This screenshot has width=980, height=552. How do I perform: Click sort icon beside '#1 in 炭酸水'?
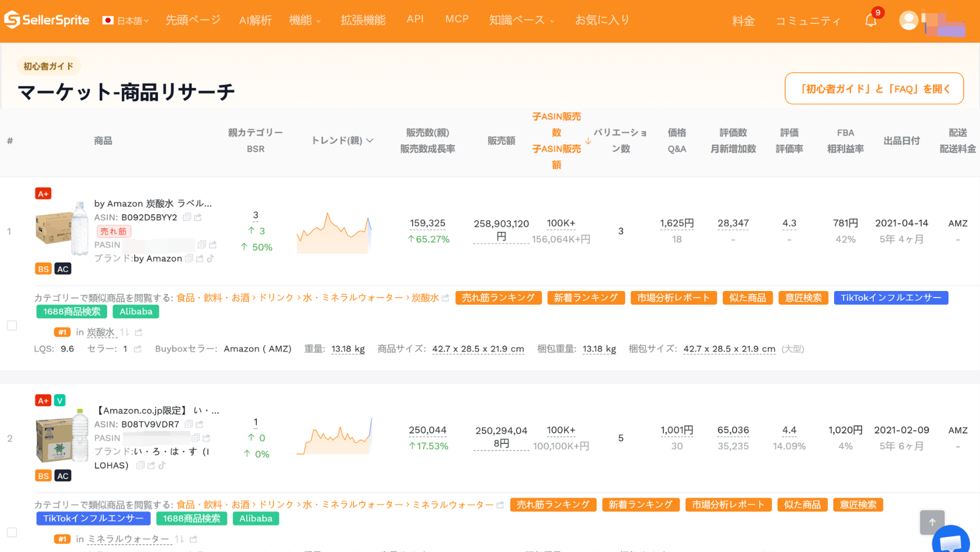pos(124,333)
